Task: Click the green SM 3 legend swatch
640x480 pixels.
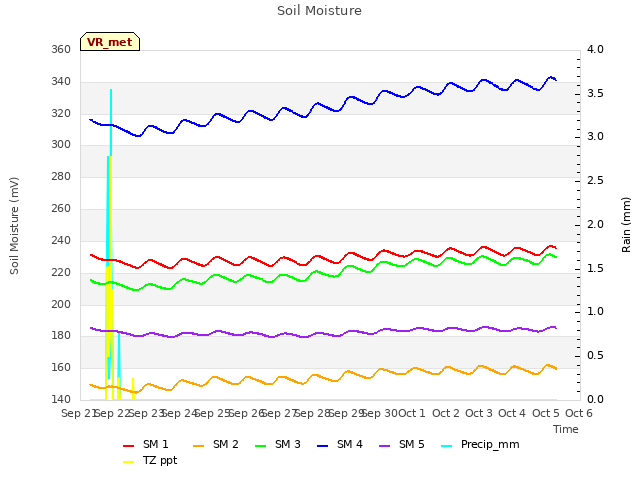Action: pyautogui.click(x=261, y=446)
